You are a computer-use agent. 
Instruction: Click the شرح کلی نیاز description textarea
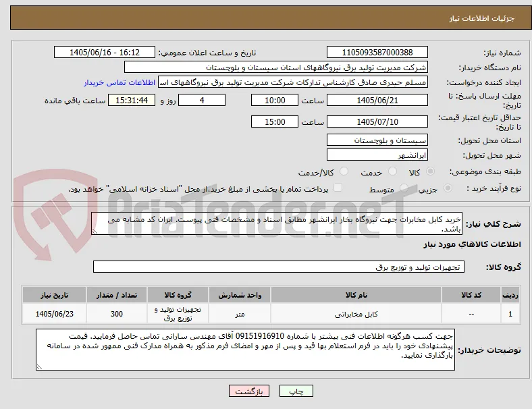tap(277, 223)
